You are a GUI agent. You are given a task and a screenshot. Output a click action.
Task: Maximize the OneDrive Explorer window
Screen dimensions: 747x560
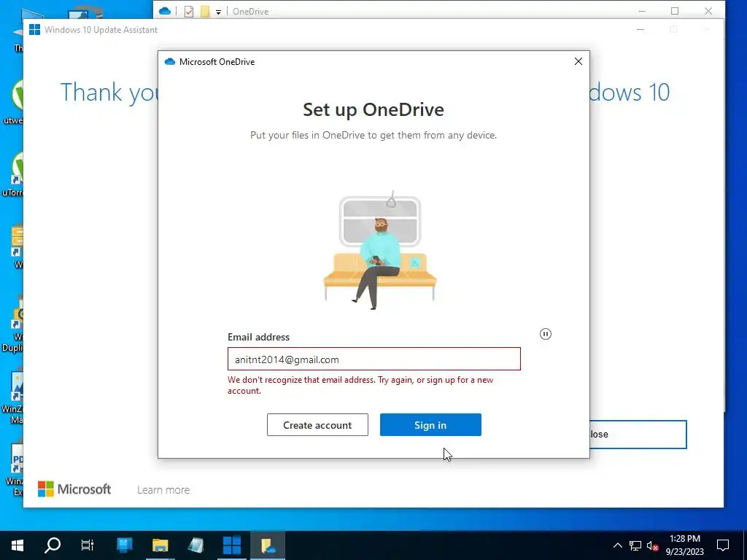[675, 11]
